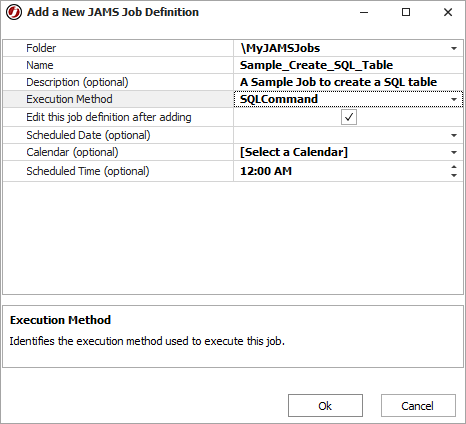Expand the Calendar dropdown arrow

(x=454, y=152)
